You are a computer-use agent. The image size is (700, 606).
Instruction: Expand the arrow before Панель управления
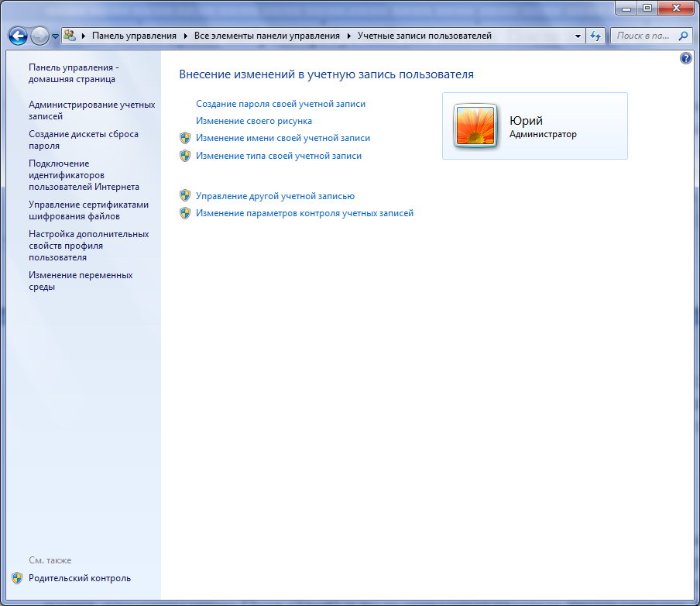[84, 36]
